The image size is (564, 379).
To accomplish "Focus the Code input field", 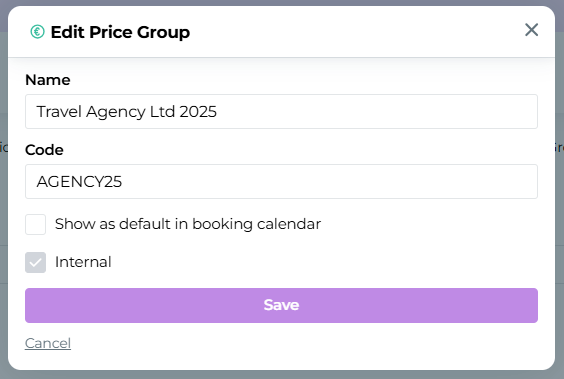I will (281, 182).
